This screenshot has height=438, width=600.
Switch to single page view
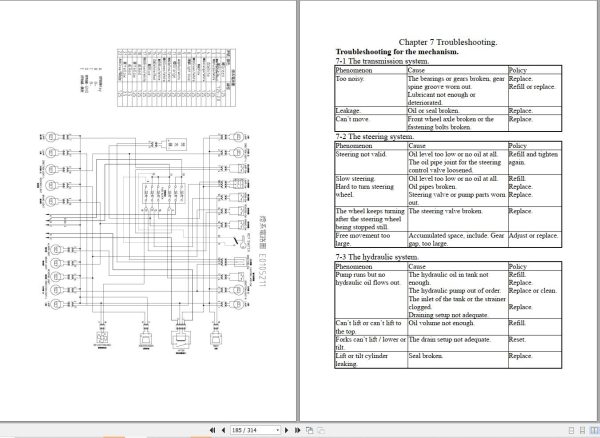(x=571, y=430)
